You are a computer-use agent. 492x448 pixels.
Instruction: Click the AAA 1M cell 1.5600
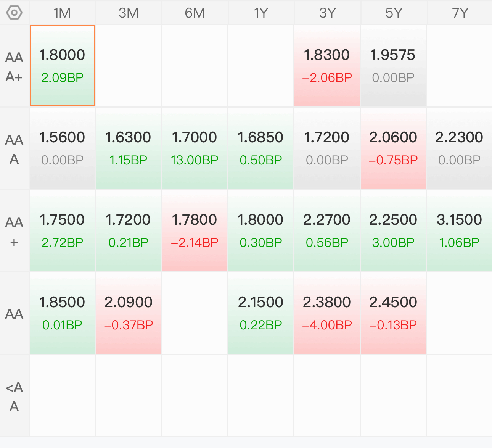62,148
